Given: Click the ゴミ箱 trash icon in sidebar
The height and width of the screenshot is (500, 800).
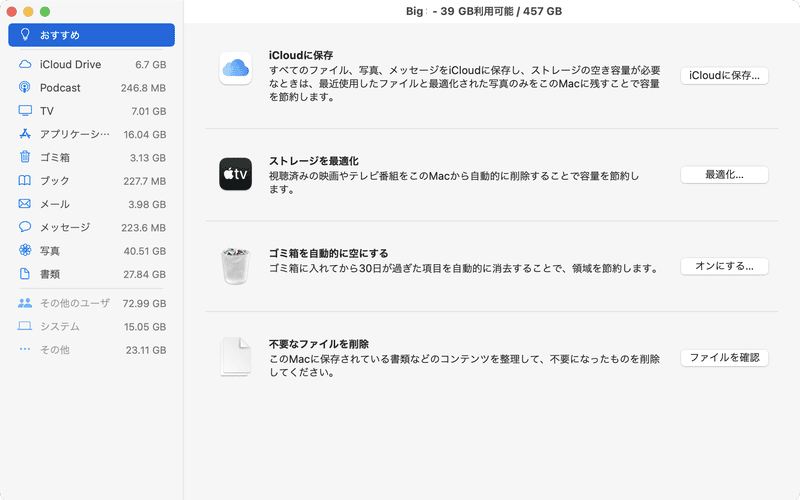Looking at the screenshot, I should 24,157.
